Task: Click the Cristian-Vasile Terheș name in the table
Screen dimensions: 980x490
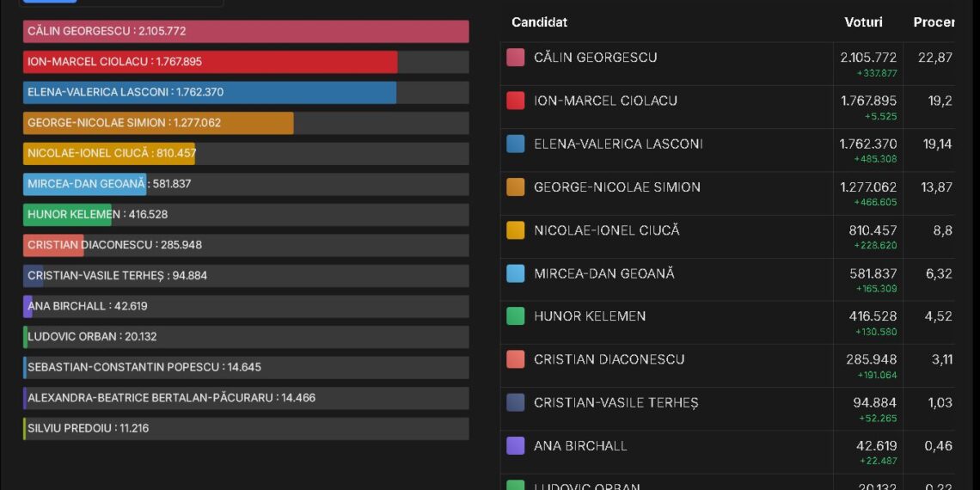Action: click(616, 402)
